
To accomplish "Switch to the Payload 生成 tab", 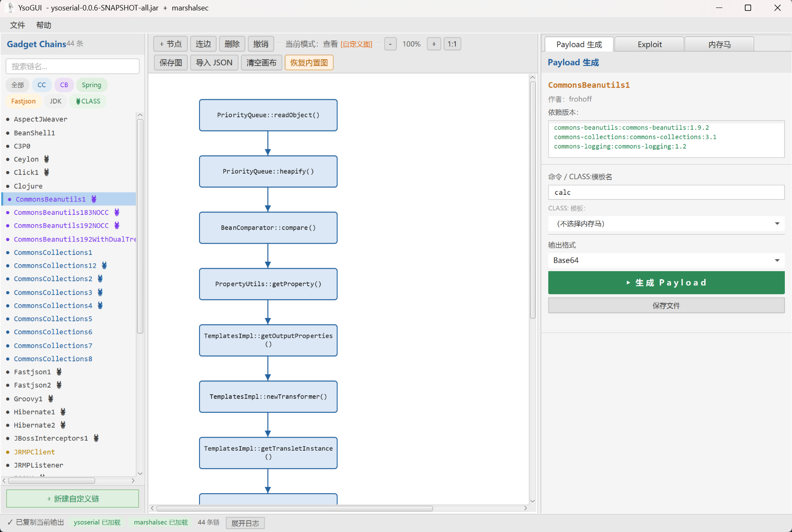I will (x=579, y=44).
